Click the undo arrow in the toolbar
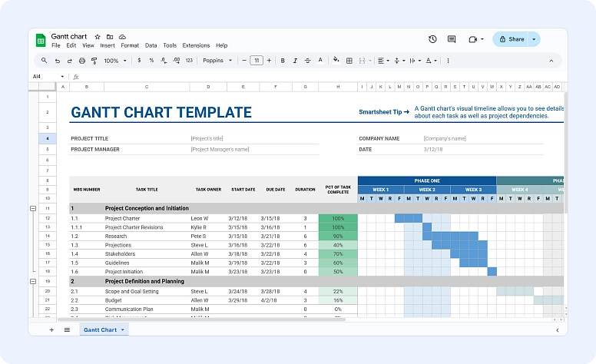 coord(57,61)
